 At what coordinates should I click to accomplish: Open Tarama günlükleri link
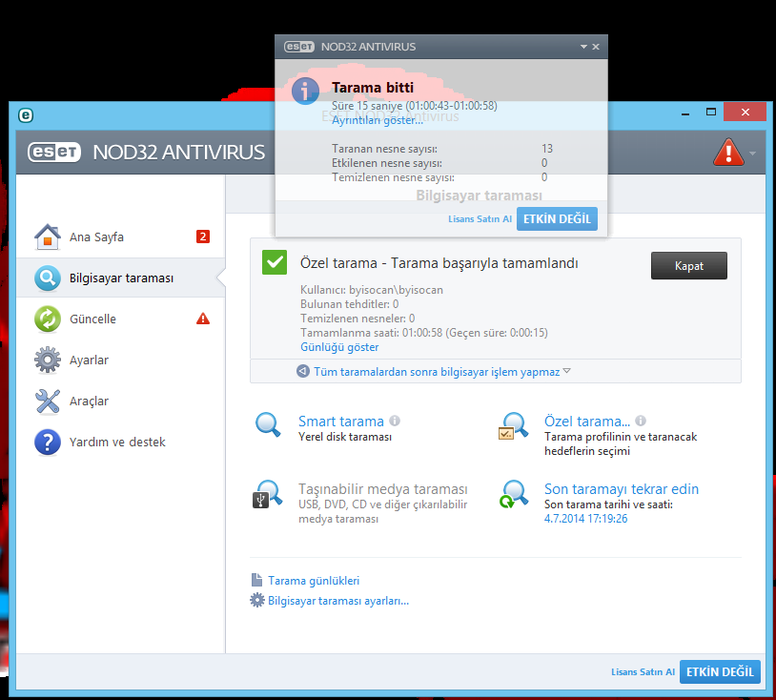[x=314, y=580]
